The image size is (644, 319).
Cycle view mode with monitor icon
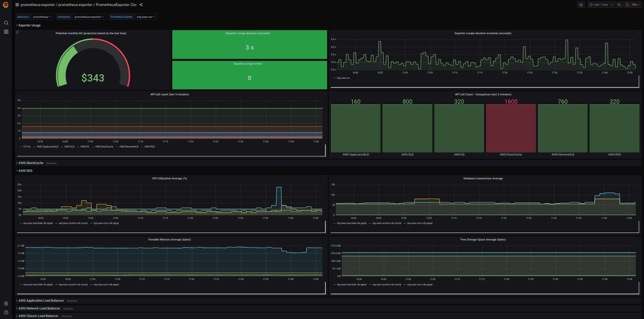point(581,5)
